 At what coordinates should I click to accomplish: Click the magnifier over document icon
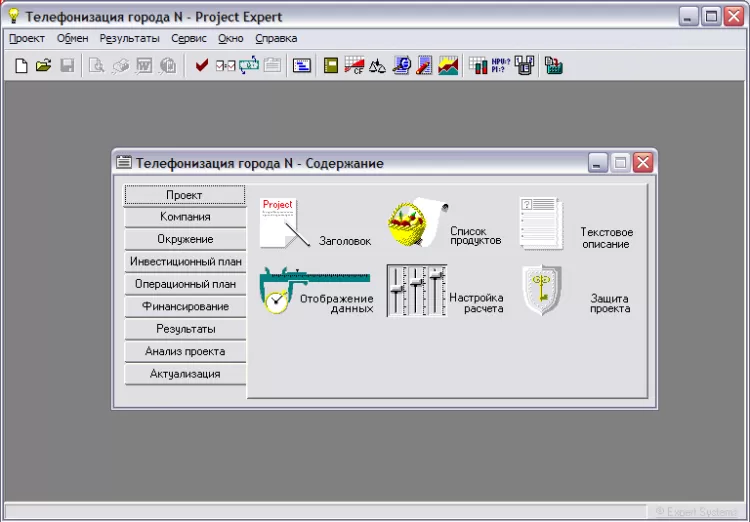pyautogui.click(x=402, y=65)
